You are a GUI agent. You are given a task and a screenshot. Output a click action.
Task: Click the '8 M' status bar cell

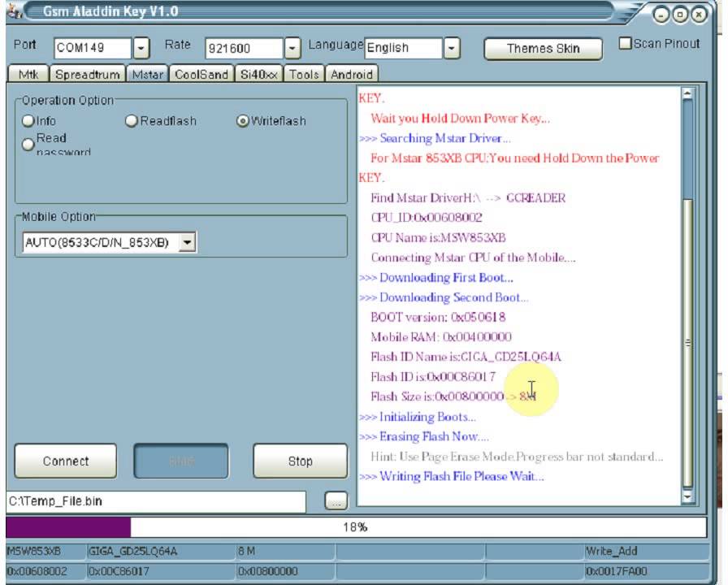click(x=285, y=552)
